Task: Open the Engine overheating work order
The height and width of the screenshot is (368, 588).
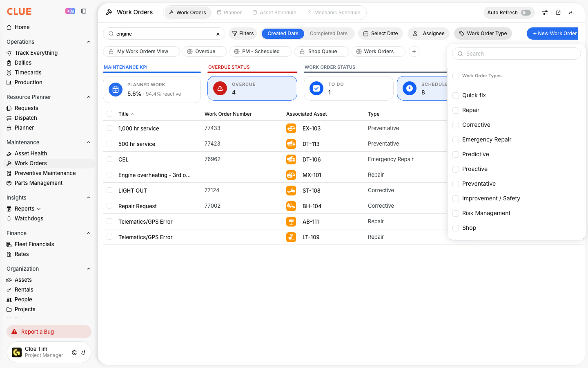Action: coord(154,175)
